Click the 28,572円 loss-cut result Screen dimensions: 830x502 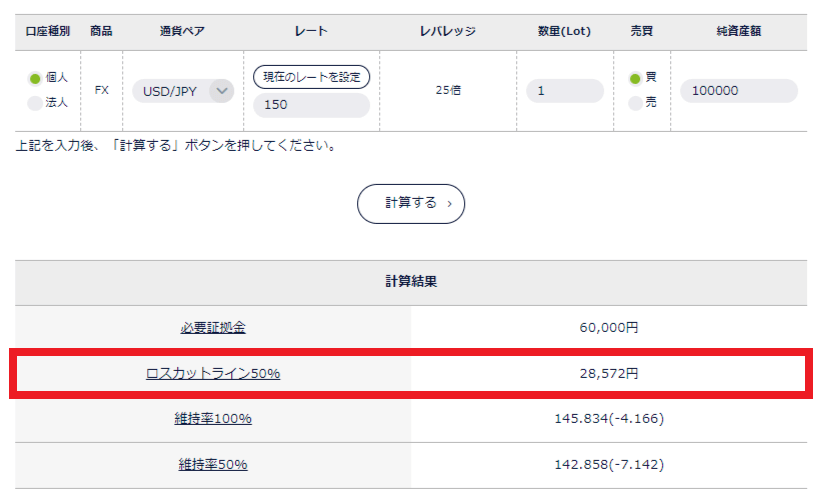click(609, 373)
